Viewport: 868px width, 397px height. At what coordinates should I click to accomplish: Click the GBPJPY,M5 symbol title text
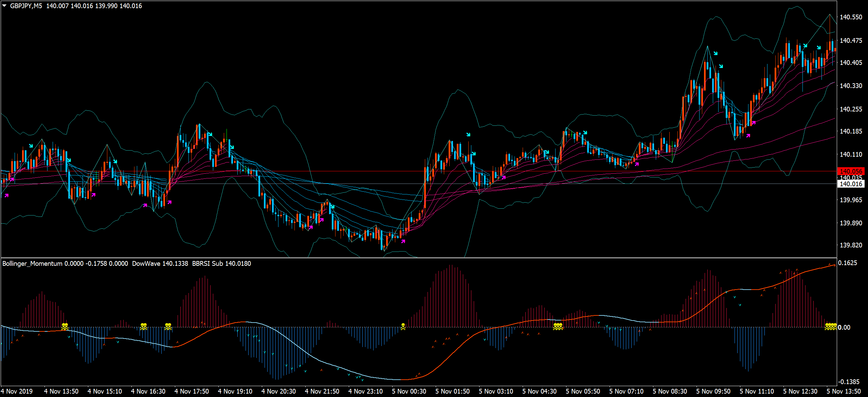[26, 6]
